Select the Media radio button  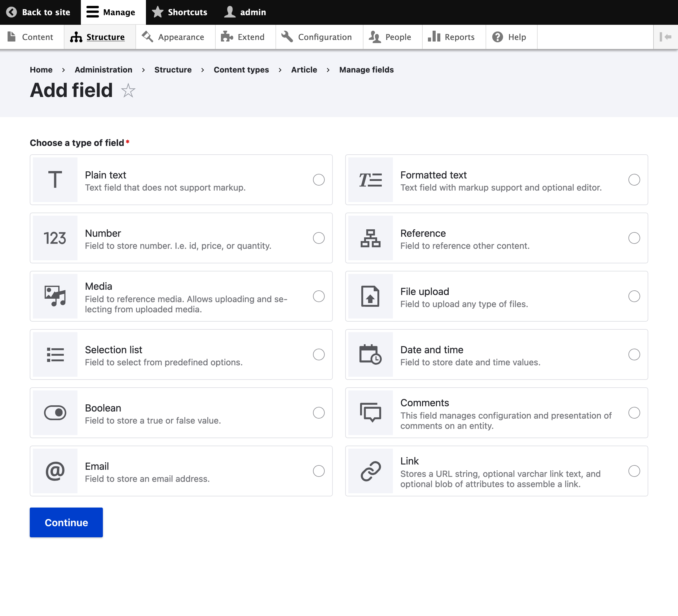[x=319, y=296]
